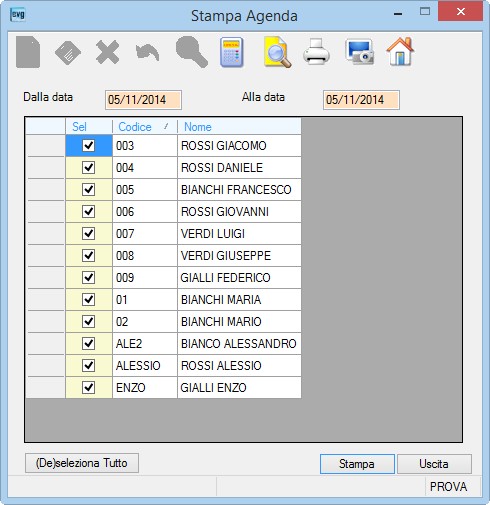
Task: Sort by the Codice column header
Action: [145, 127]
